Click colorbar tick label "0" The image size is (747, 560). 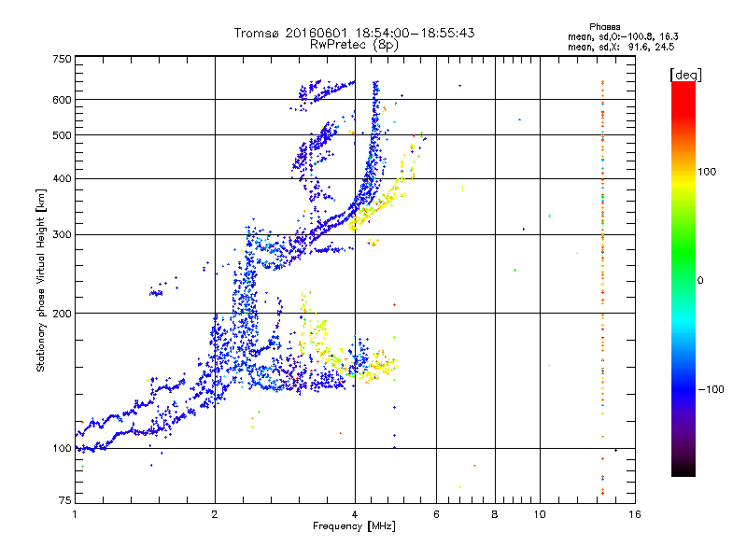(700, 280)
